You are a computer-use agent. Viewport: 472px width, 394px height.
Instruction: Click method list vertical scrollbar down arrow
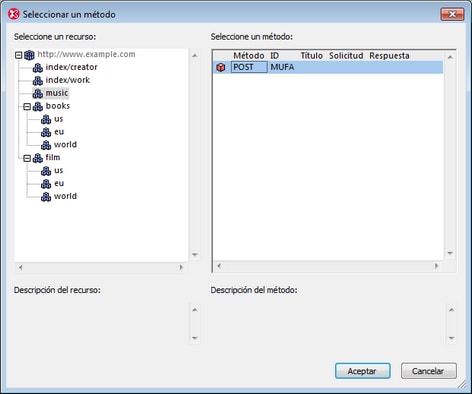click(450, 253)
